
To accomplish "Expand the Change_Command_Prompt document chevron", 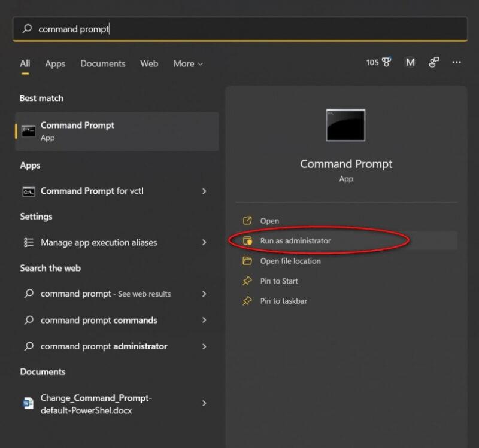I will coord(204,403).
